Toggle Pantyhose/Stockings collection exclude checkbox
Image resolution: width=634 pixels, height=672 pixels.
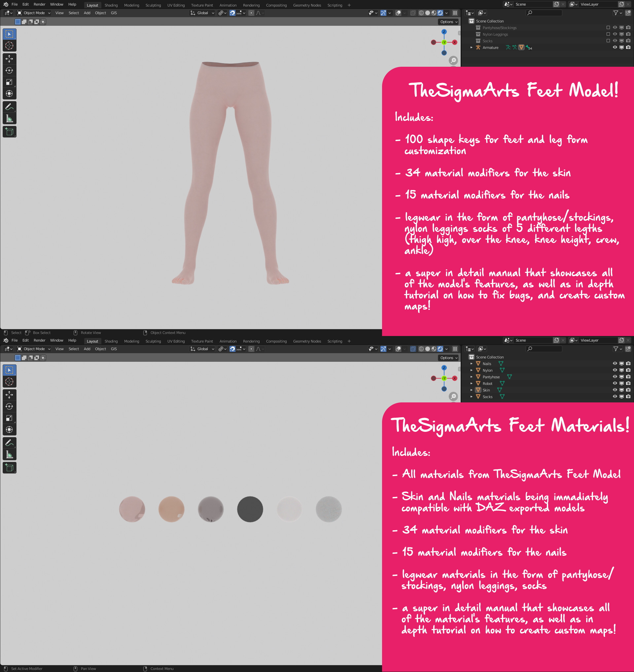tap(608, 28)
